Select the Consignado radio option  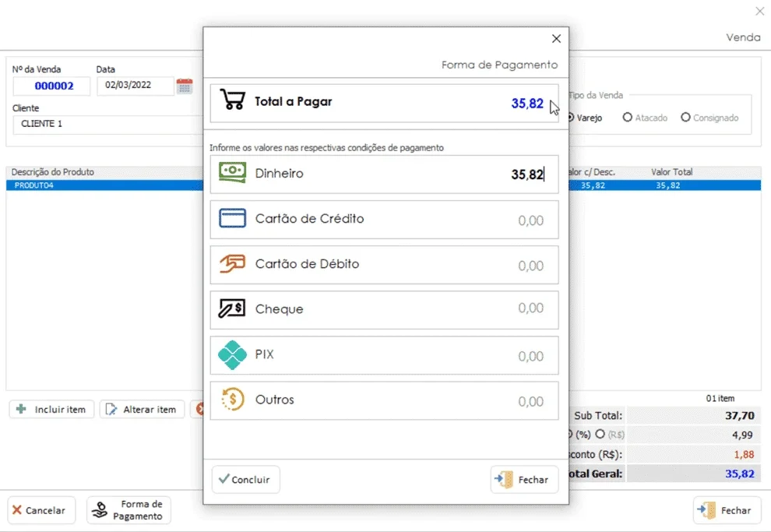pyautogui.click(x=709, y=118)
